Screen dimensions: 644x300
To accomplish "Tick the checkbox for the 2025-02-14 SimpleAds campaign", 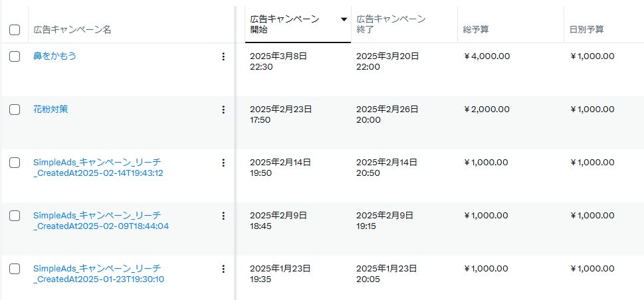I will point(15,163).
